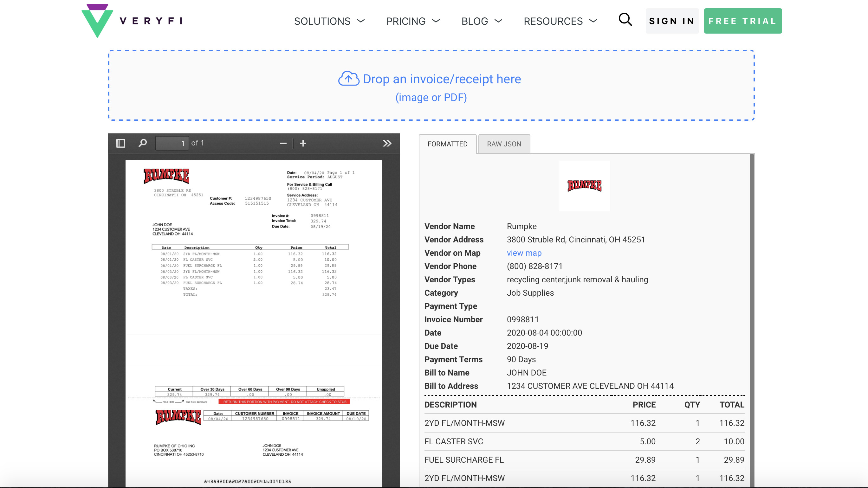Viewport: 868px width, 488px height.
Task: Click the cloud upload icon
Action: [x=348, y=79]
